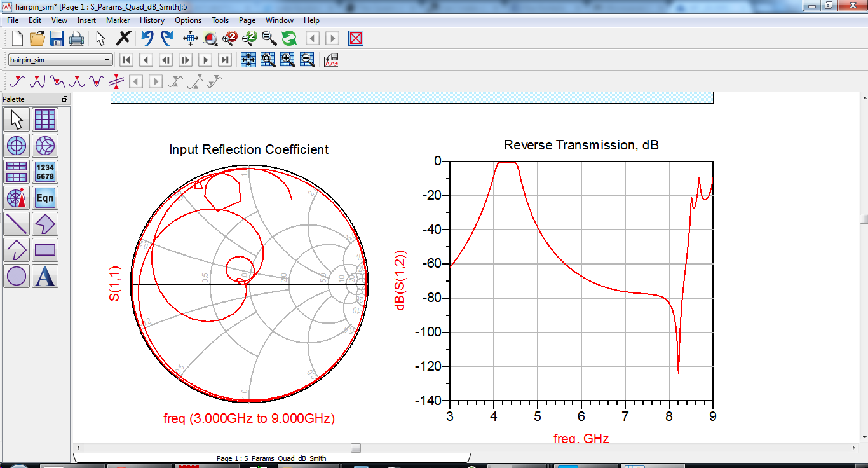Click the red boxed X toolbar icon

coord(356,38)
